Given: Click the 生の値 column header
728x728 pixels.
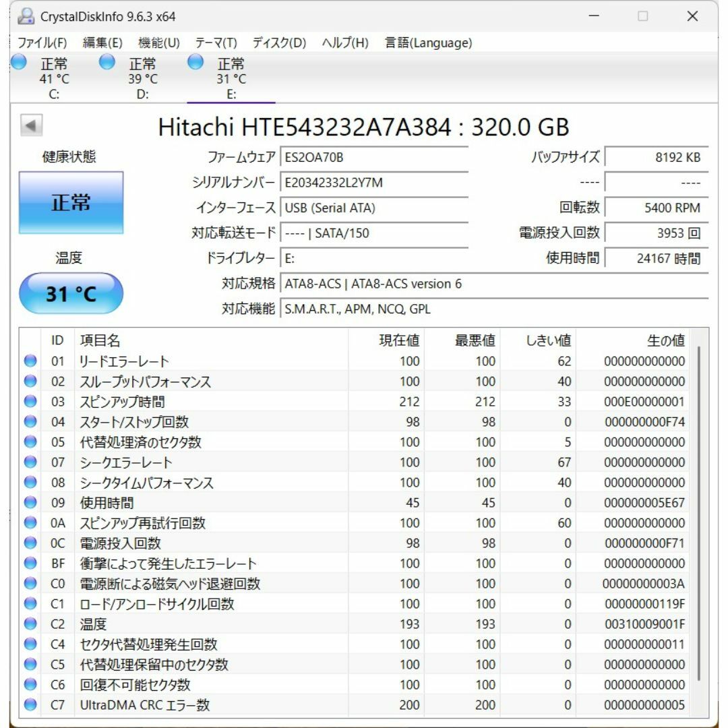Looking at the screenshot, I should point(633,340).
